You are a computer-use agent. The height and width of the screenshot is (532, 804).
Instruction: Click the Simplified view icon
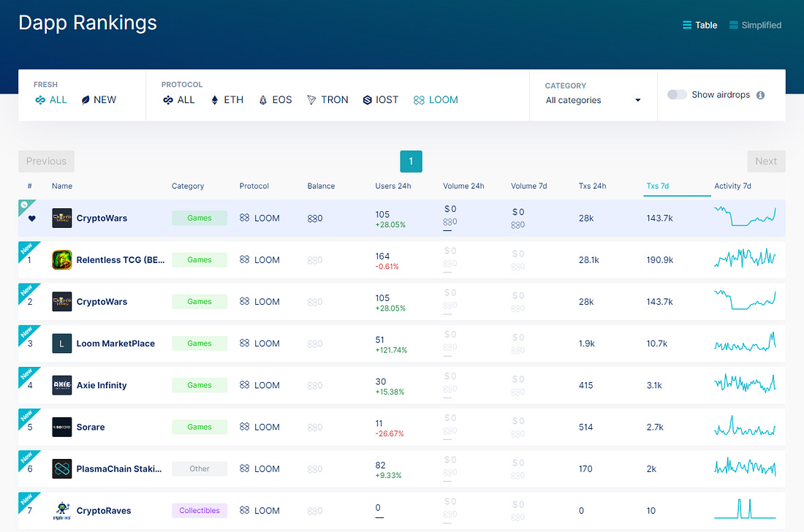coord(734,25)
